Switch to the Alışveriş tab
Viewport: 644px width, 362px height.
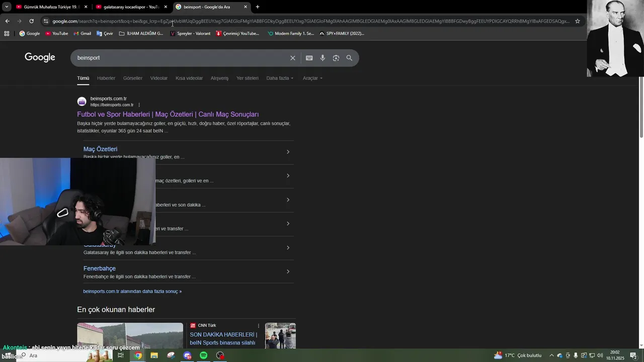(x=219, y=78)
